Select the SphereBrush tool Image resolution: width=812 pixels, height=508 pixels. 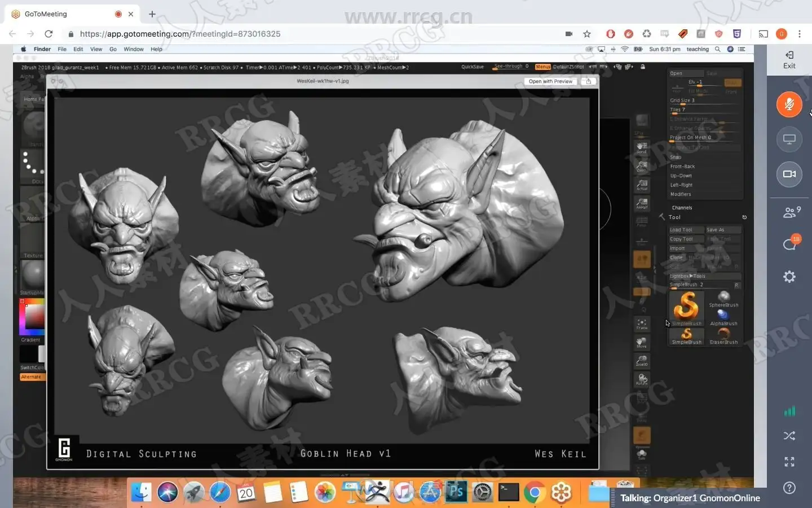click(x=723, y=300)
